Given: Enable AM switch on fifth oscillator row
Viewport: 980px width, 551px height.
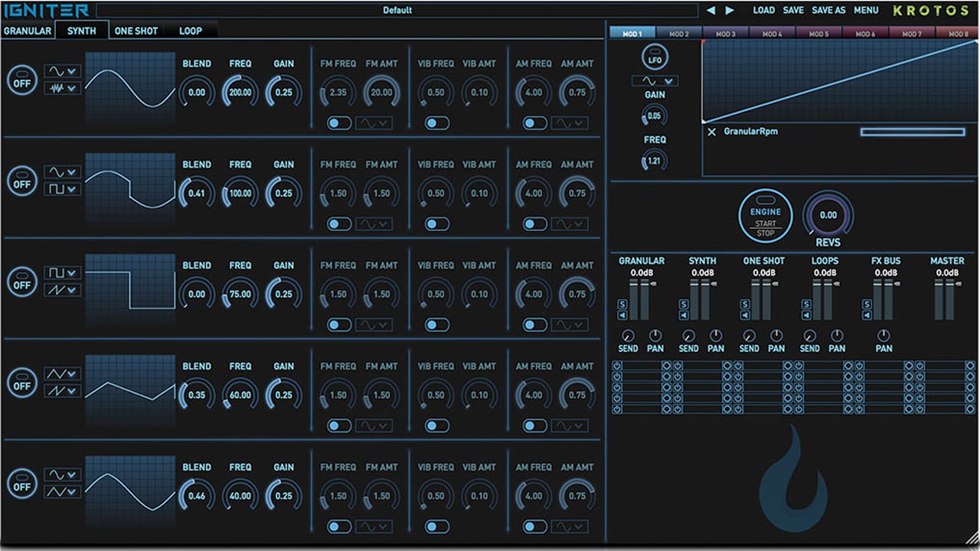Looking at the screenshot, I should click(535, 527).
